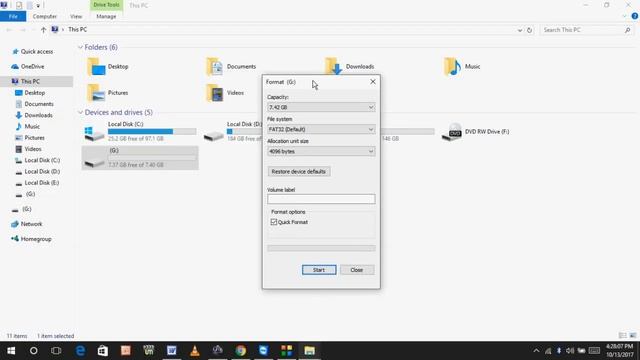Show hidden system tray icons

coord(536,351)
